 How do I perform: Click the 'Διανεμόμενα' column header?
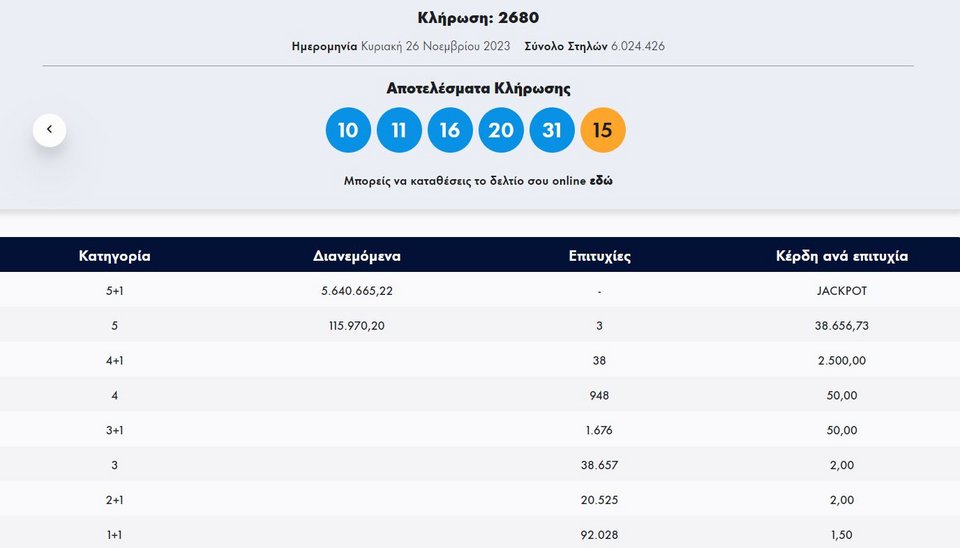click(357, 256)
